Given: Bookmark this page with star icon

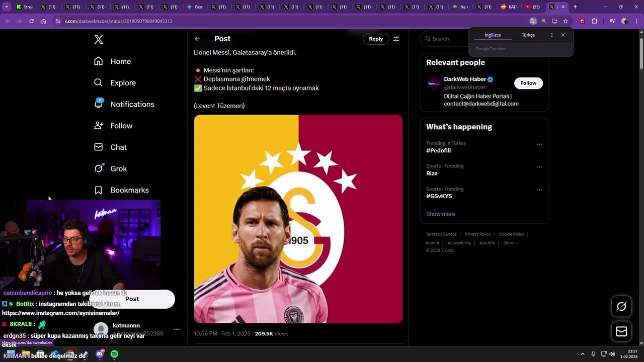Looking at the screenshot, I should pos(566,21).
